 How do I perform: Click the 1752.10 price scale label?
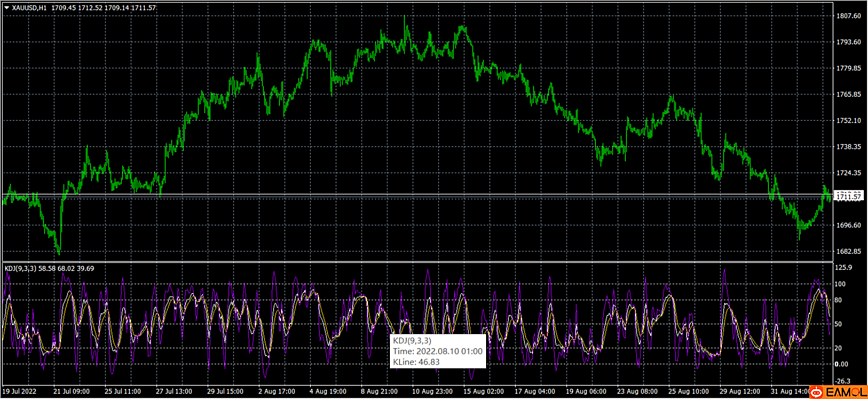[849, 121]
